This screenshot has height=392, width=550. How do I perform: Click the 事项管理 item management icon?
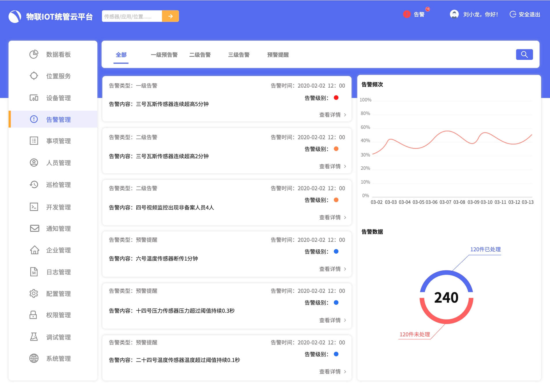click(x=34, y=141)
